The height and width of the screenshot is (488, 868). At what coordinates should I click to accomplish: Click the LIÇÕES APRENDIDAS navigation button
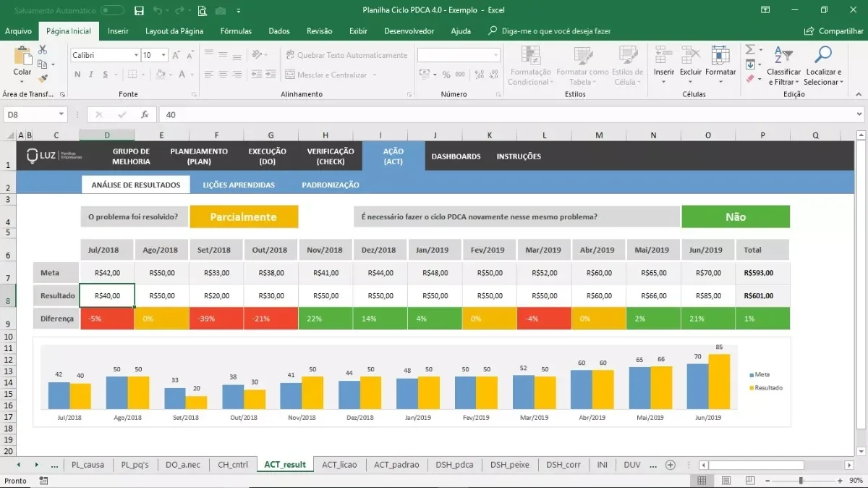[239, 185]
